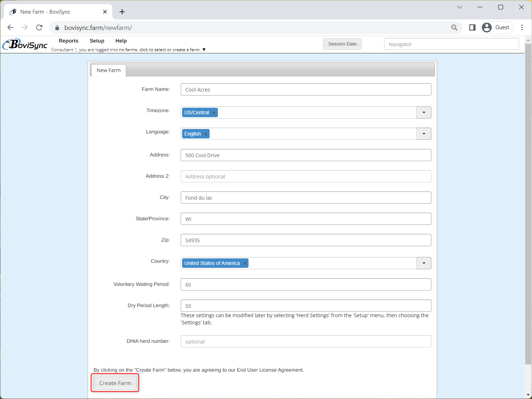The height and width of the screenshot is (399, 532).
Task: Reload the page with the refresh icon
Action: [39, 27]
